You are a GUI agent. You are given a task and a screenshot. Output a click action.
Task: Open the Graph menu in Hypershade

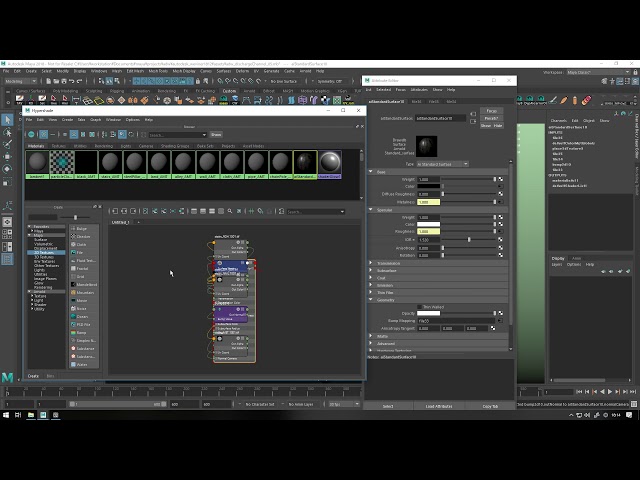tap(95, 119)
